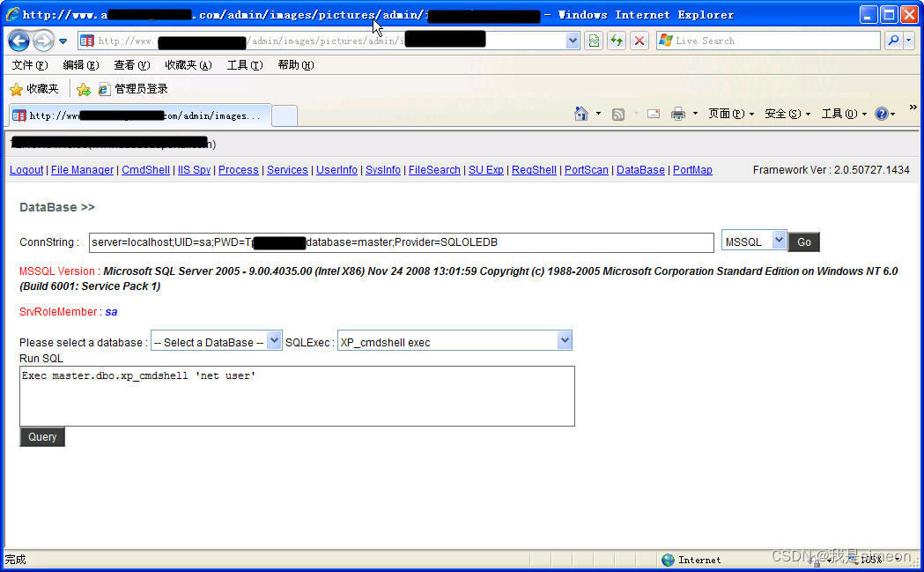Open the SU Exp link

tap(485, 170)
